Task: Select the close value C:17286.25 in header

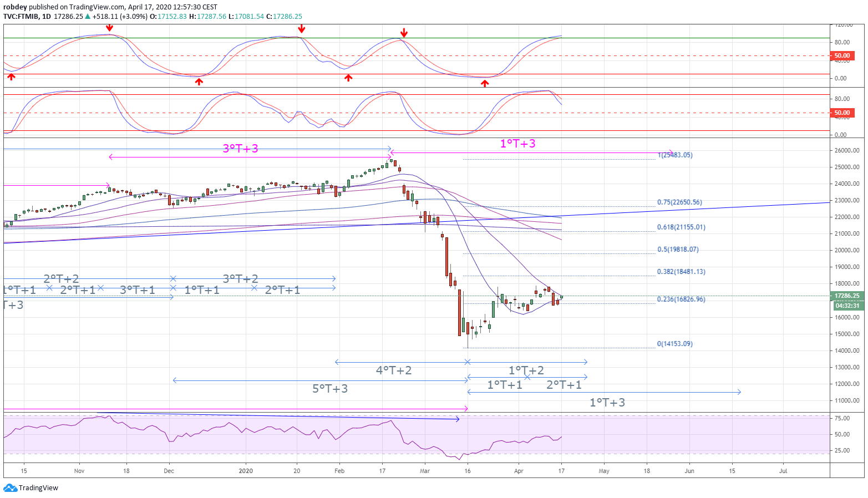Action: pos(285,17)
